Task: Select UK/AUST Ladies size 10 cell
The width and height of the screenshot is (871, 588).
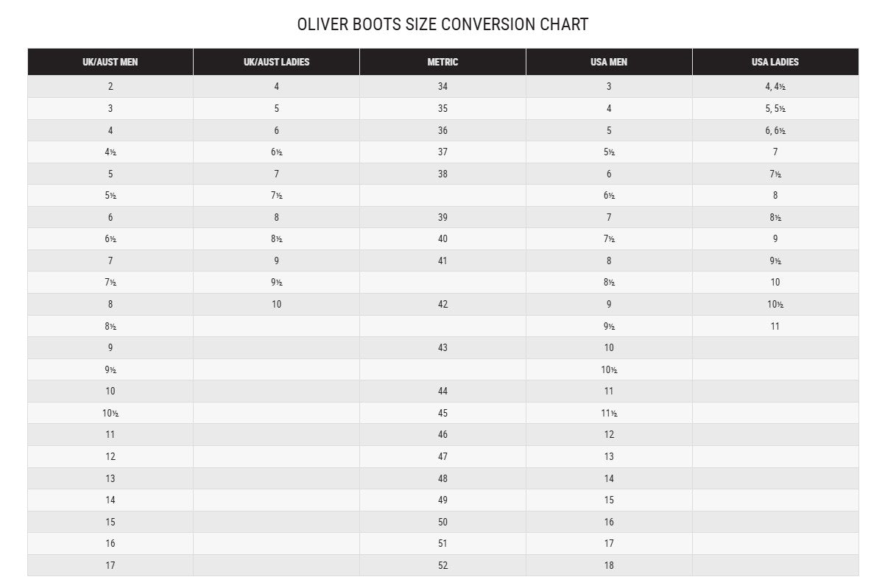Action: coord(276,304)
